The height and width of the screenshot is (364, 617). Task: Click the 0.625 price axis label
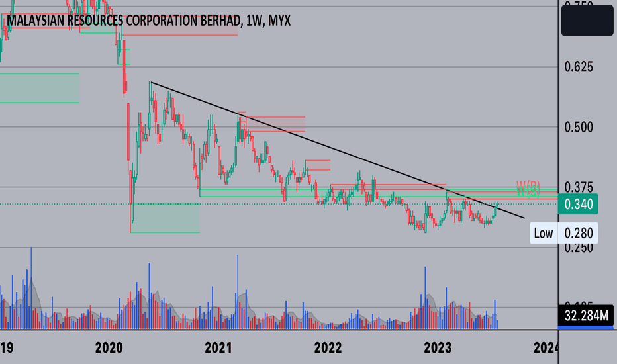click(x=579, y=67)
